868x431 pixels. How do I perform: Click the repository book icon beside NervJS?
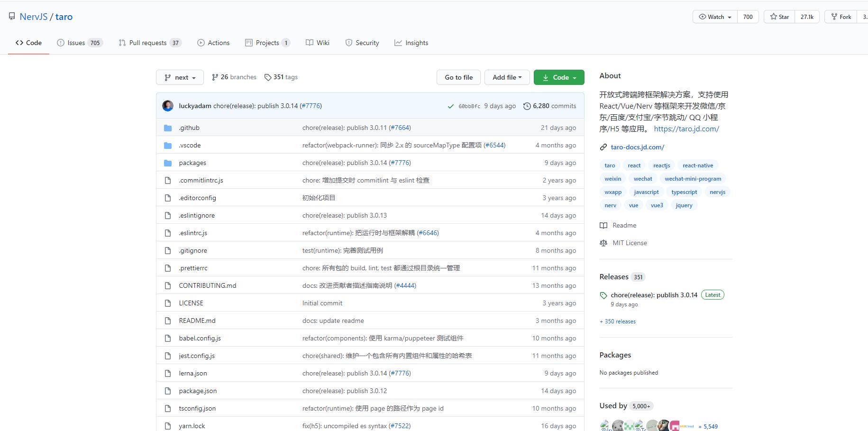pos(12,17)
